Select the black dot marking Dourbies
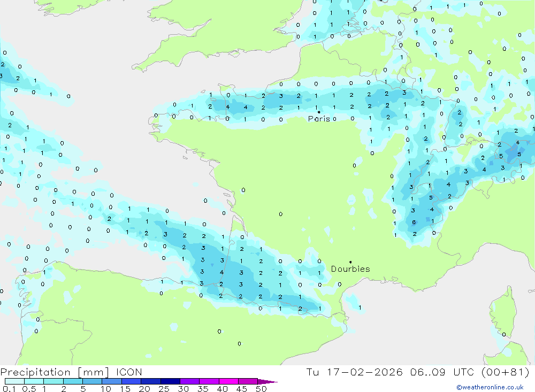This screenshot has width=535, height=392. tap(350, 262)
